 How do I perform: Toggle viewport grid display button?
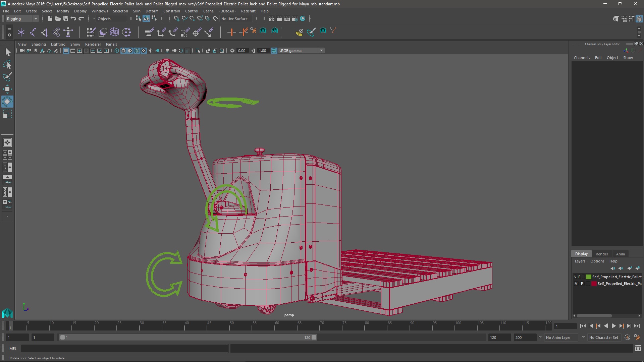pyautogui.click(x=66, y=51)
